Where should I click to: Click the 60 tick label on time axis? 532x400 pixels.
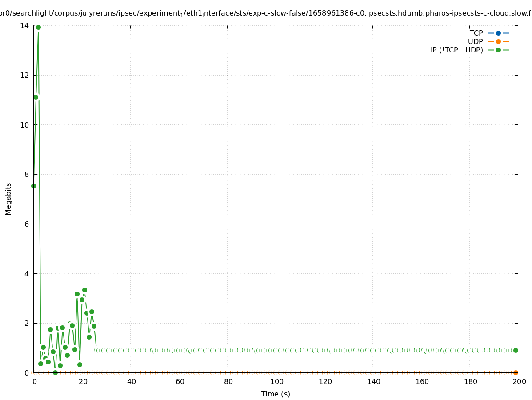180,381
